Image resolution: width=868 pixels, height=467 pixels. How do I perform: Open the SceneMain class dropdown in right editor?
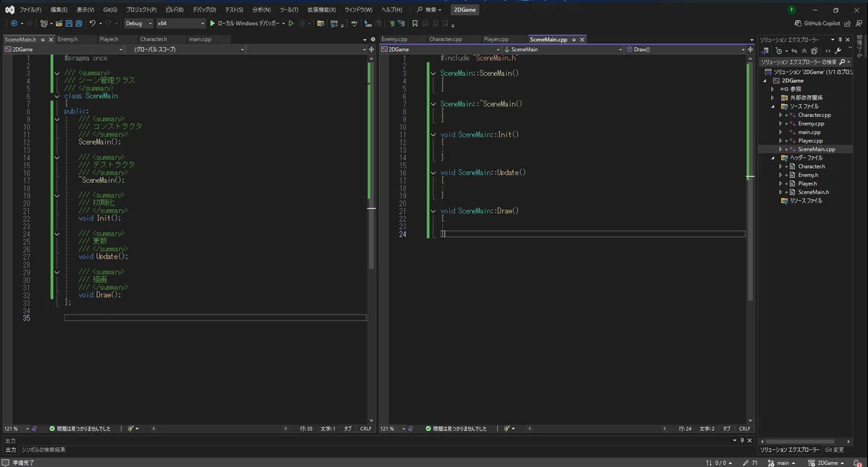pyautogui.click(x=562, y=49)
